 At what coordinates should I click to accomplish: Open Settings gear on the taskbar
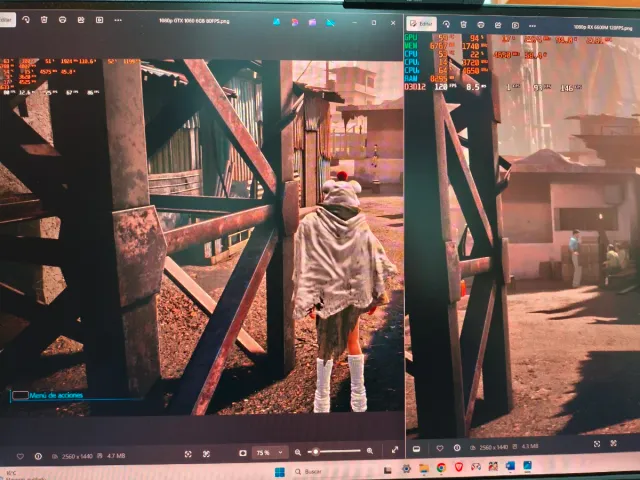(406, 469)
